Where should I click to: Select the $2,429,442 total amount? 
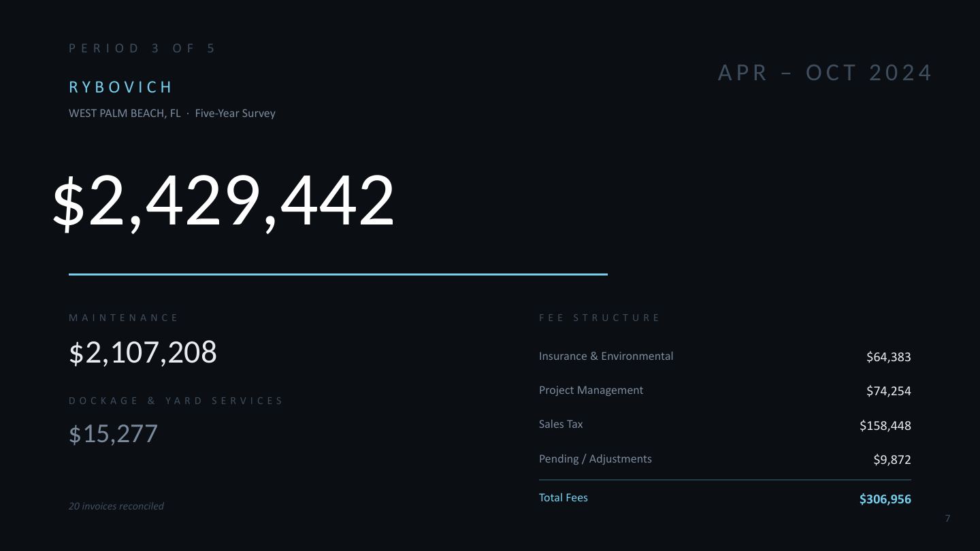[224, 201]
